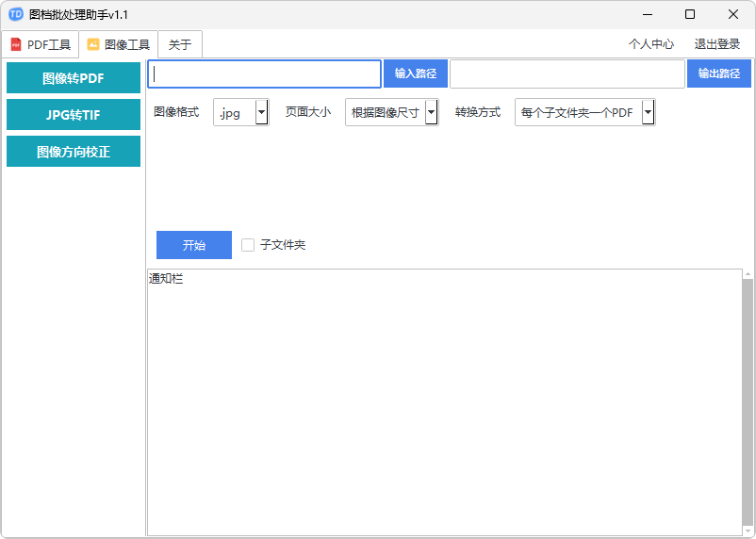The image size is (756, 539).
Task: Switch to the 关于 tab
Action: pyautogui.click(x=180, y=44)
